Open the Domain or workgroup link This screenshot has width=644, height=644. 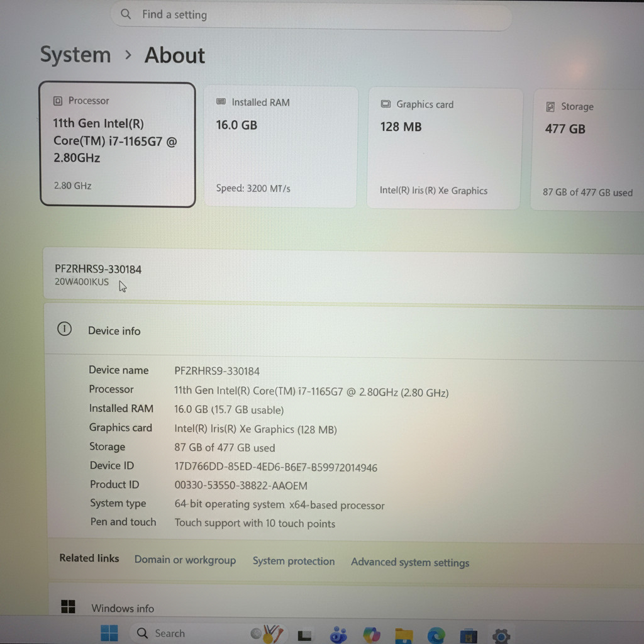(x=186, y=560)
